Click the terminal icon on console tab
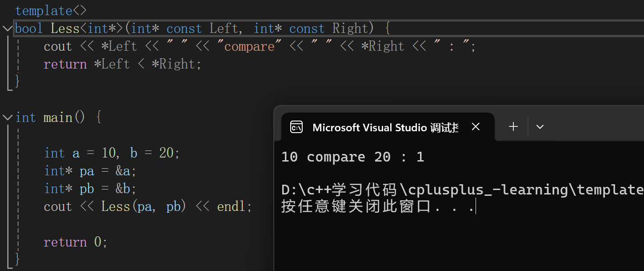The image size is (644, 271). pos(296,128)
